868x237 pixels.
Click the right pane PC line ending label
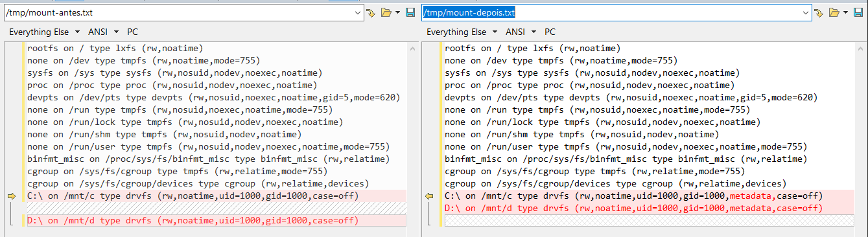[x=550, y=32]
